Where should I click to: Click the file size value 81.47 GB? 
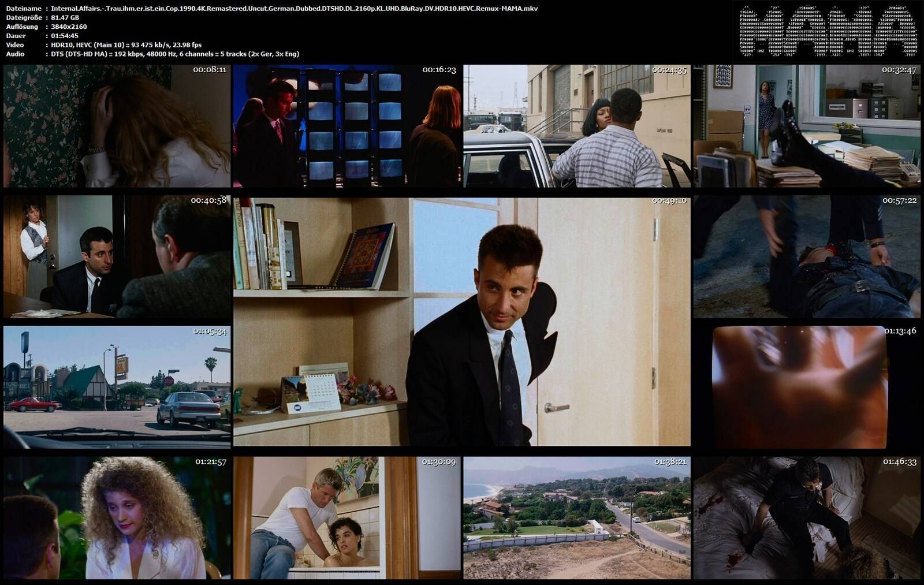(x=65, y=17)
